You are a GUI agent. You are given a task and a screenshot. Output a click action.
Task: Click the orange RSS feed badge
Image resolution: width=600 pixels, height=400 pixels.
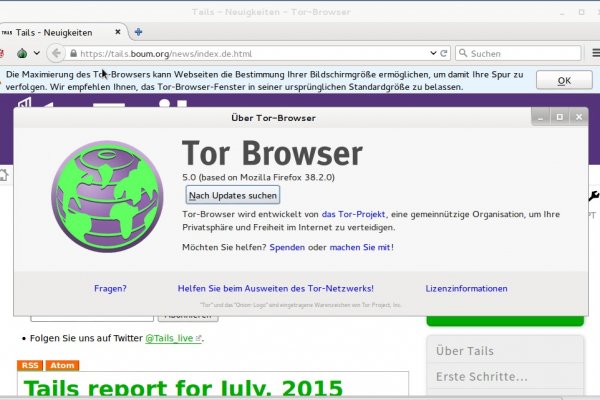[29, 365]
